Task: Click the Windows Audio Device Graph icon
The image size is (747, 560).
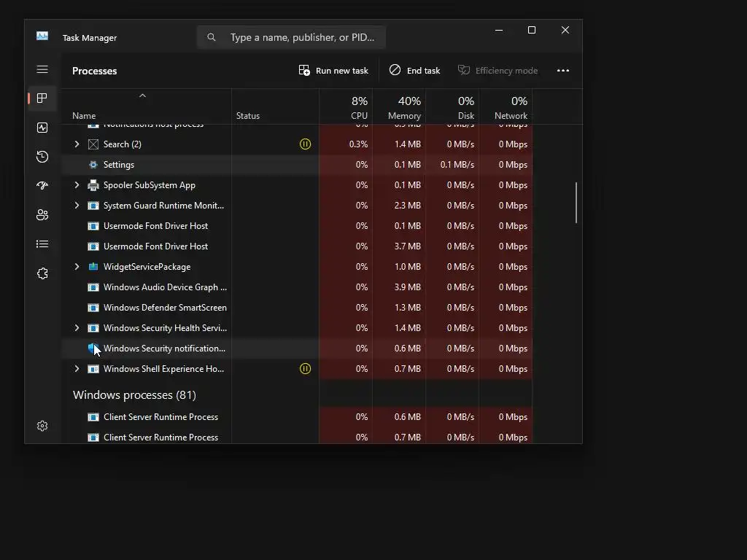Action: click(93, 287)
